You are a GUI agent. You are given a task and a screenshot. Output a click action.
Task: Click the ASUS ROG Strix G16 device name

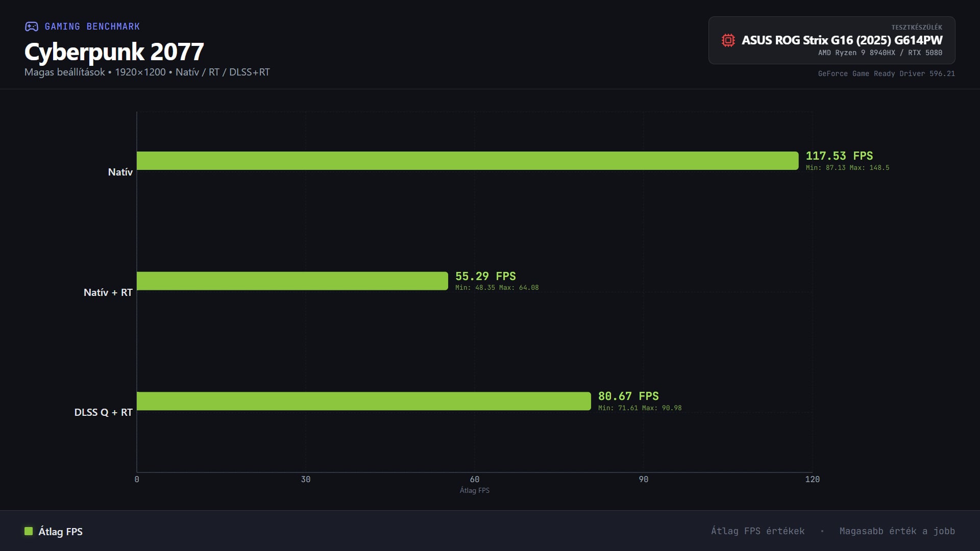point(842,40)
